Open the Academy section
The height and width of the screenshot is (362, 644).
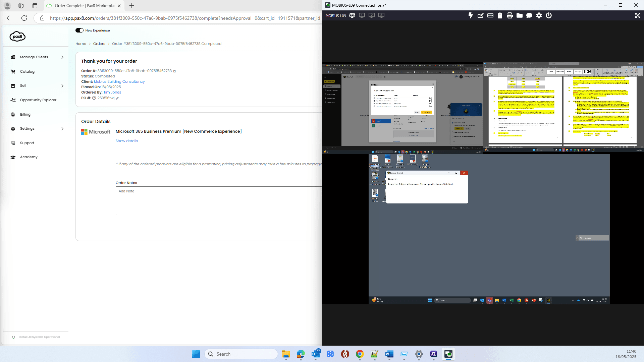[29, 157]
